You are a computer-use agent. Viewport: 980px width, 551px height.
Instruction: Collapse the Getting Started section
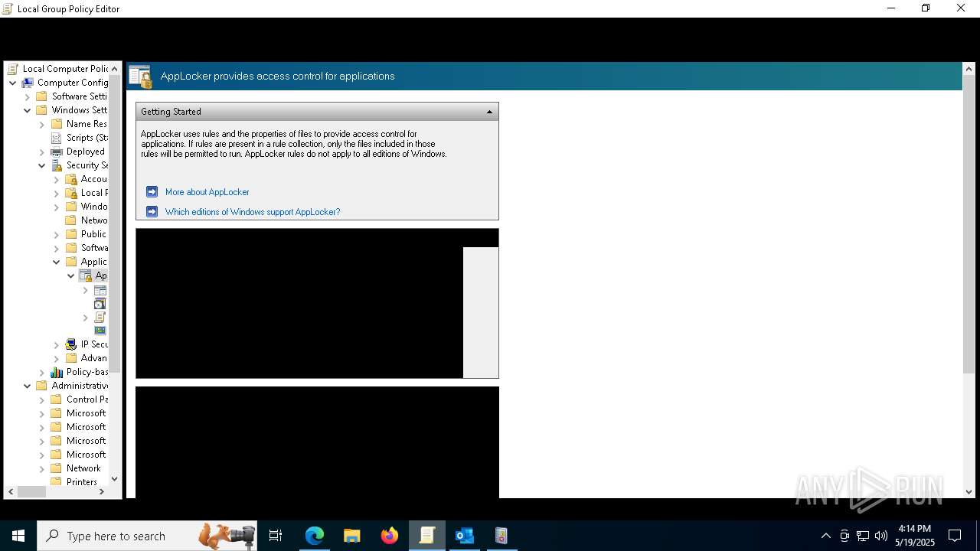[489, 112]
